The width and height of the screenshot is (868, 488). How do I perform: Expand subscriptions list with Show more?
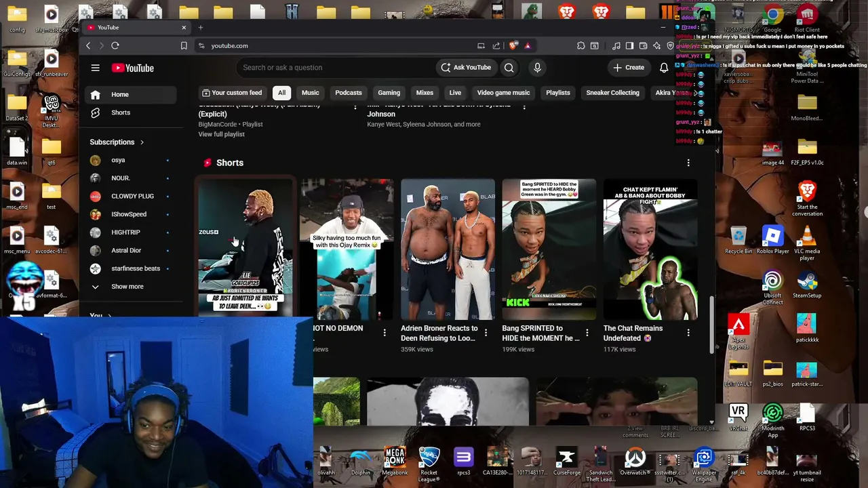[127, 287]
